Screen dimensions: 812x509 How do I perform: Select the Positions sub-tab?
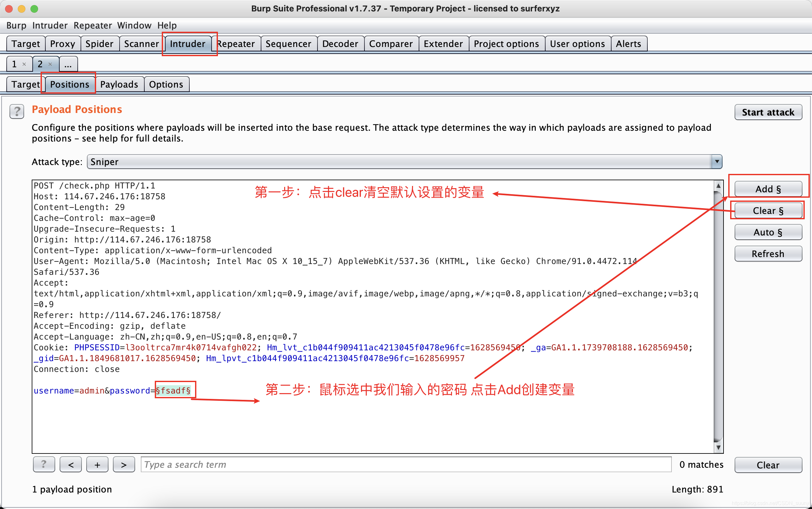point(70,84)
